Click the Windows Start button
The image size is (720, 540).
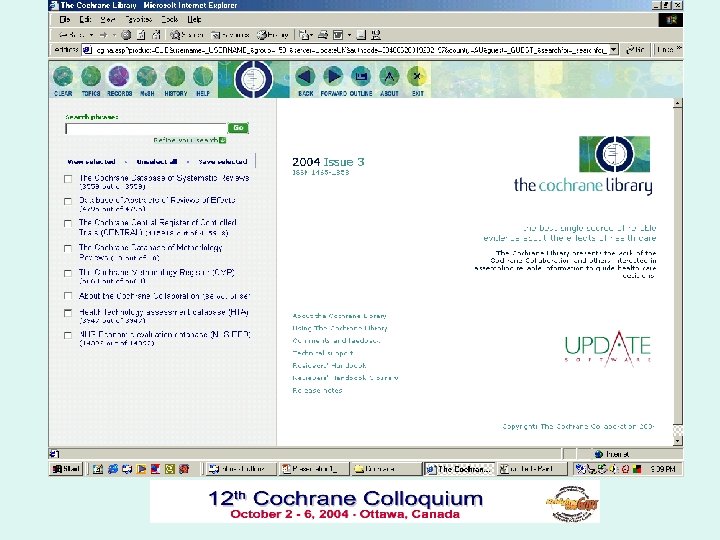click(67, 469)
